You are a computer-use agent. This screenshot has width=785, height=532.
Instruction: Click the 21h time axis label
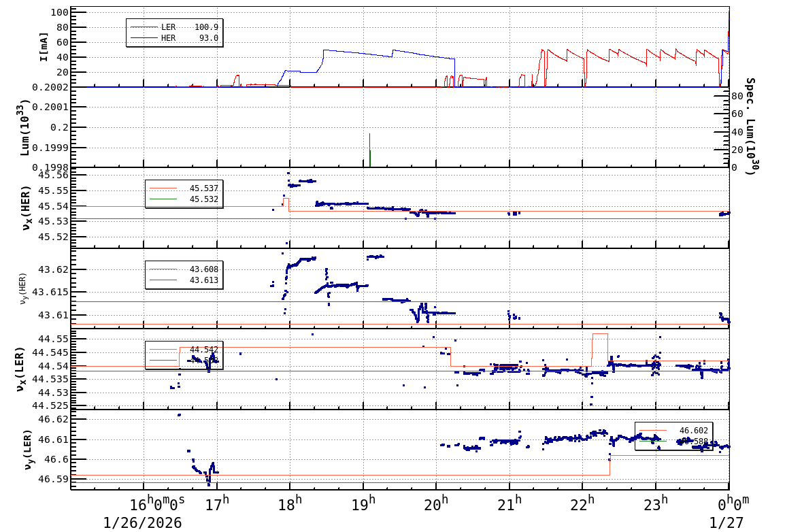(x=511, y=503)
